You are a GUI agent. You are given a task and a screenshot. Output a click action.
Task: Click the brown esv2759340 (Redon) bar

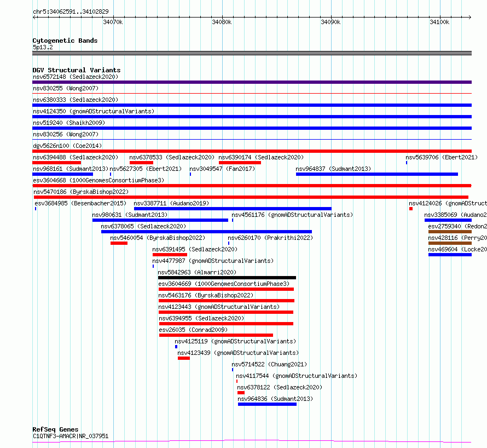tap(450, 232)
